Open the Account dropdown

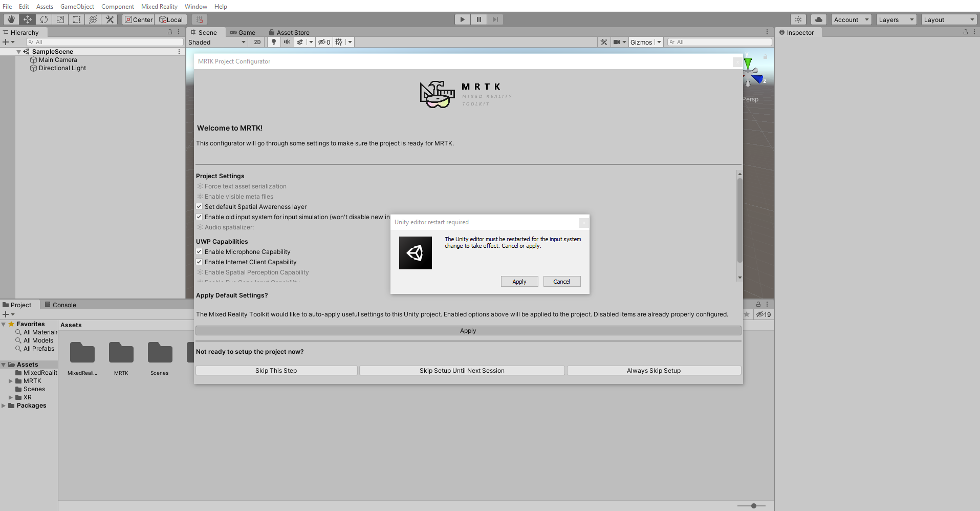point(852,19)
